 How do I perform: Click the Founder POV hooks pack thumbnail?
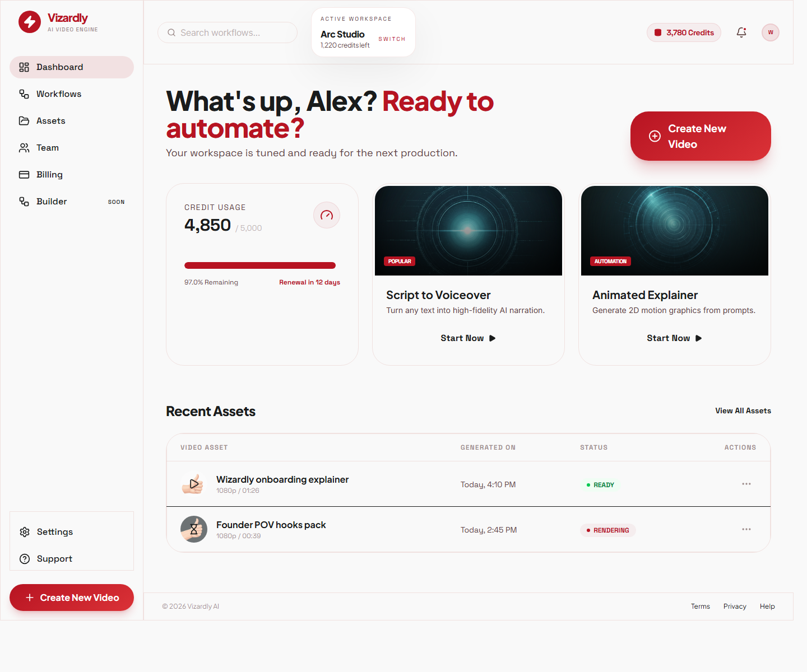pyautogui.click(x=194, y=529)
